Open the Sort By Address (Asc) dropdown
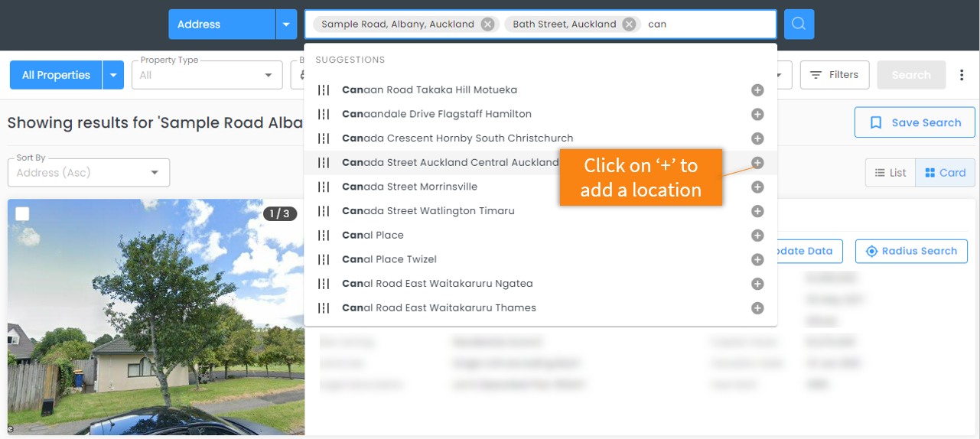 tap(89, 173)
